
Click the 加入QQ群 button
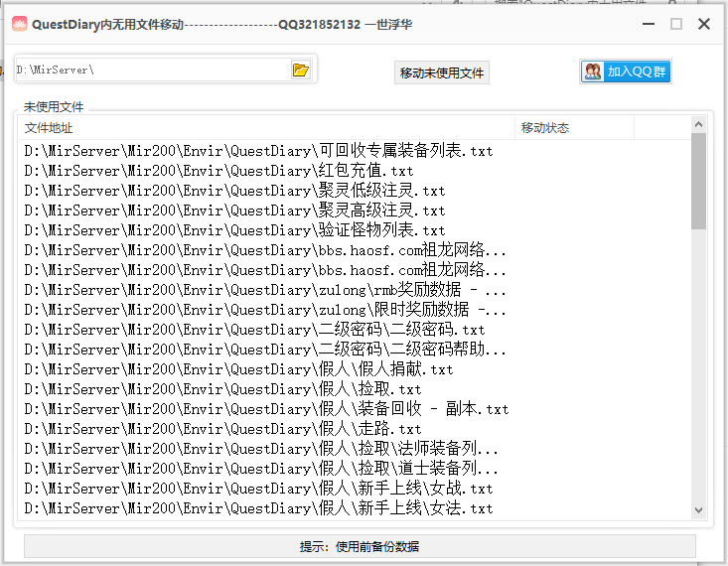click(626, 71)
